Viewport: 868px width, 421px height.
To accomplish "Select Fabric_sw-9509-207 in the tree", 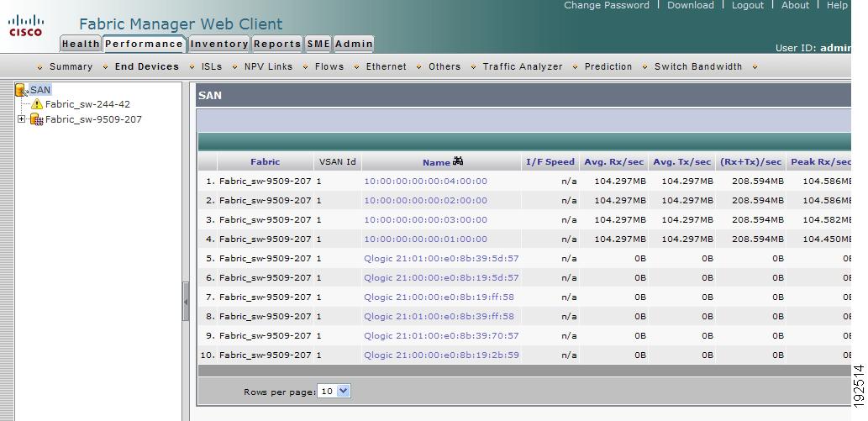I will pos(93,119).
